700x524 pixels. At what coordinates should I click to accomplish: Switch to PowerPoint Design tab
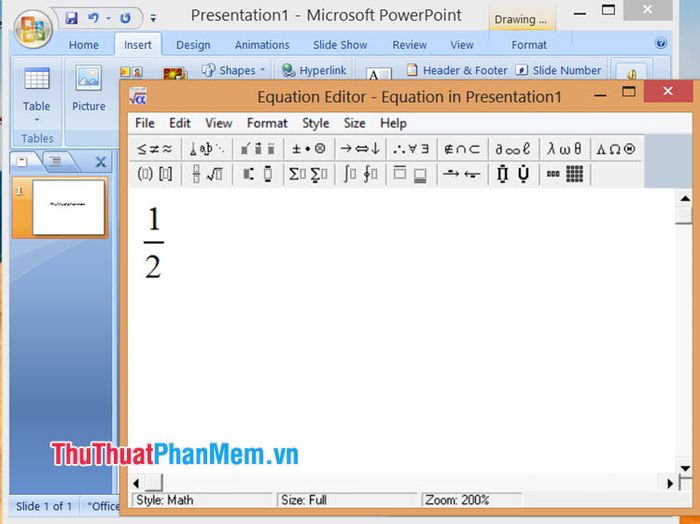point(193,45)
